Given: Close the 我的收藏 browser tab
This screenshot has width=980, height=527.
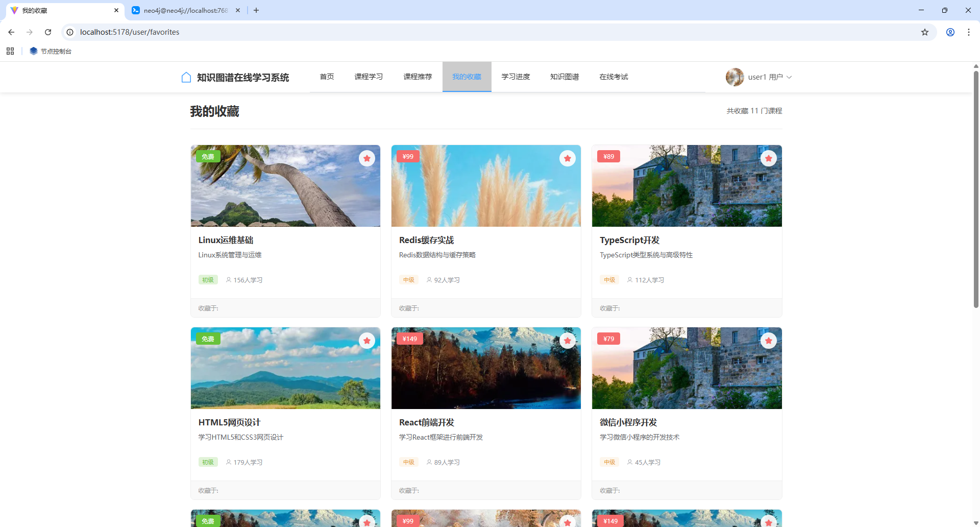Looking at the screenshot, I should pyautogui.click(x=116, y=10).
